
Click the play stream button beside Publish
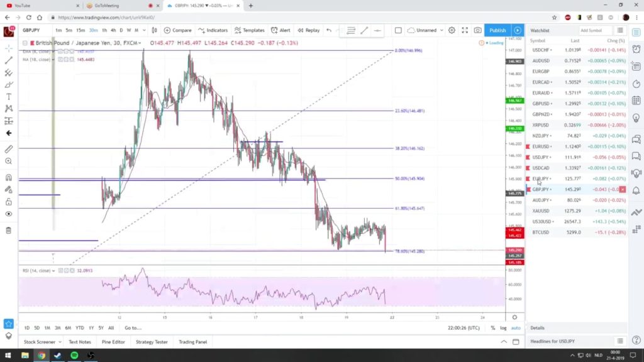(518, 30)
